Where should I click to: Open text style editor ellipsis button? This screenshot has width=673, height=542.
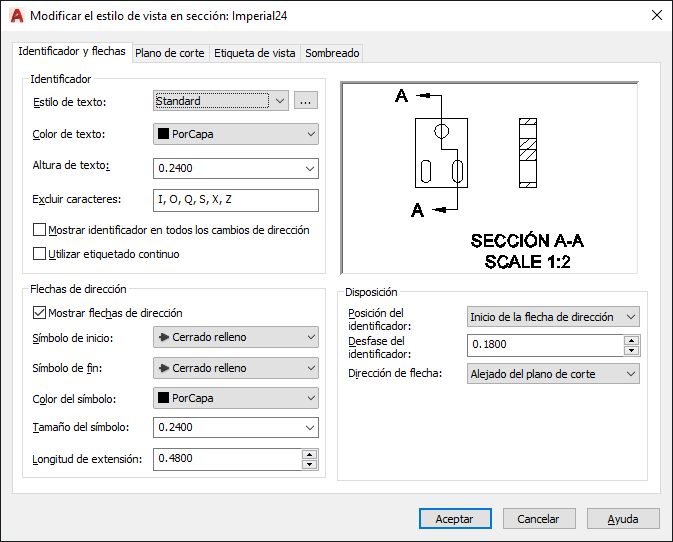[x=306, y=101]
